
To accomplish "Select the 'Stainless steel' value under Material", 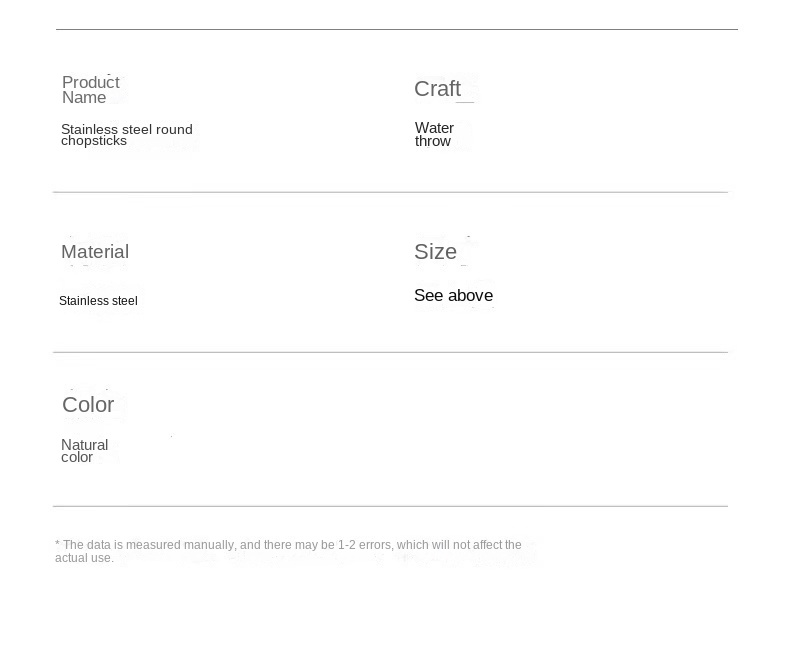I will (x=98, y=301).
